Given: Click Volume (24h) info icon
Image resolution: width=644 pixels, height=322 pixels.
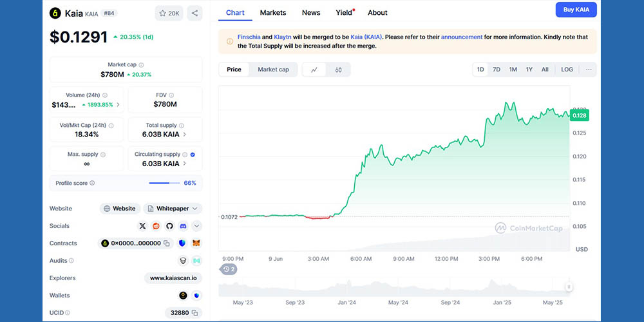Looking at the screenshot, I should pyautogui.click(x=105, y=95).
